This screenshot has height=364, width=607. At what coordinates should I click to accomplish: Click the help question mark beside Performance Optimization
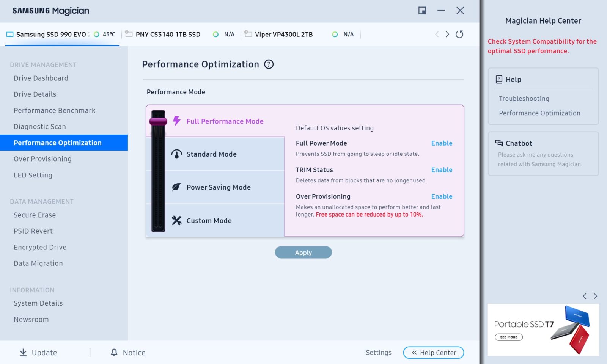(x=269, y=64)
